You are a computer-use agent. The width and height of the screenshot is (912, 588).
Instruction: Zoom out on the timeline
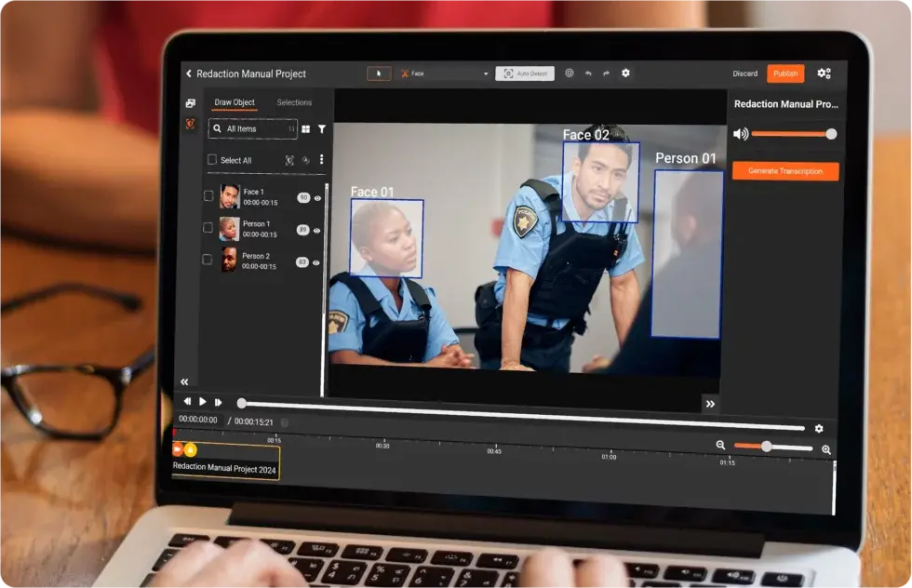pyautogui.click(x=720, y=446)
